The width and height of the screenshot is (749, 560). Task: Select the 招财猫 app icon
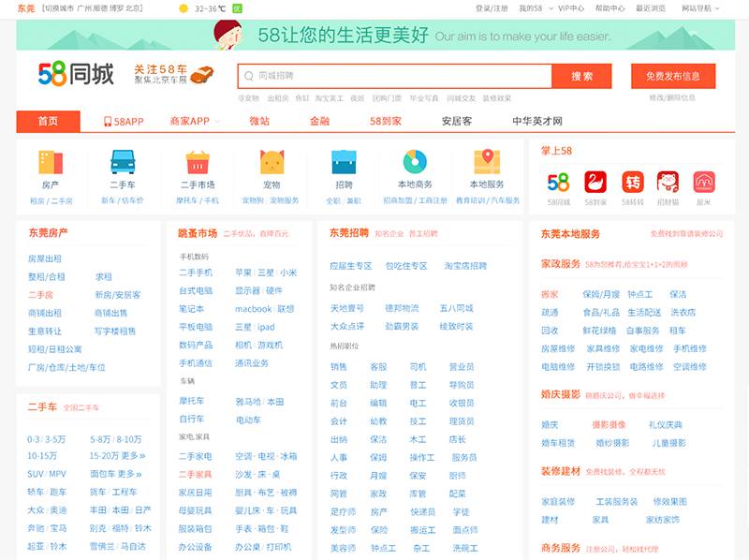[x=668, y=181]
